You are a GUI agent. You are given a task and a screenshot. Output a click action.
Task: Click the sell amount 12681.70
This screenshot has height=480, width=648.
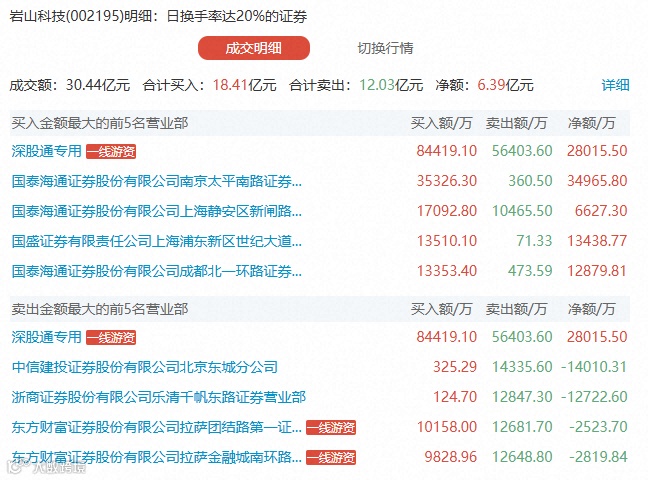tap(522, 427)
